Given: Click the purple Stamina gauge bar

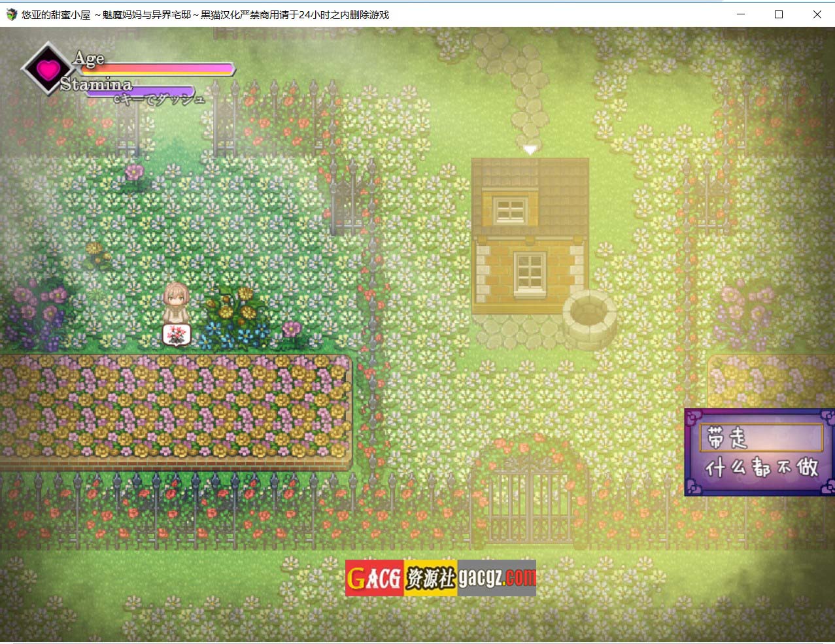Looking at the screenshot, I should point(141,93).
